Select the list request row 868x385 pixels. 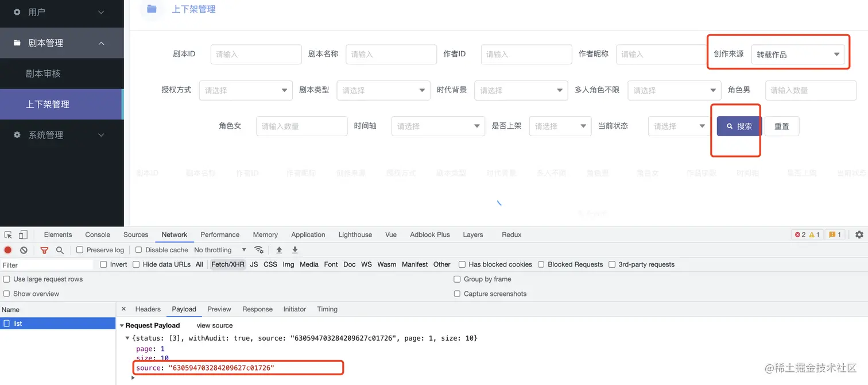pos(57,324)
